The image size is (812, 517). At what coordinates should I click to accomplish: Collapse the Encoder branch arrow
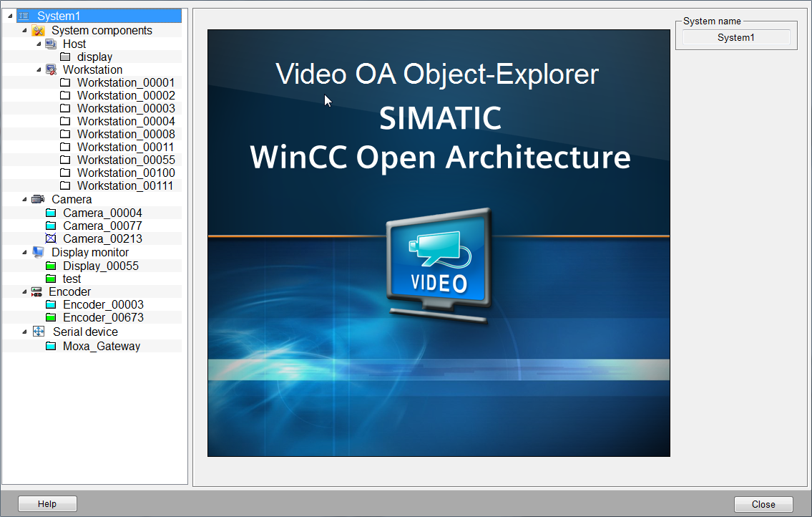[x=25, y=291]
